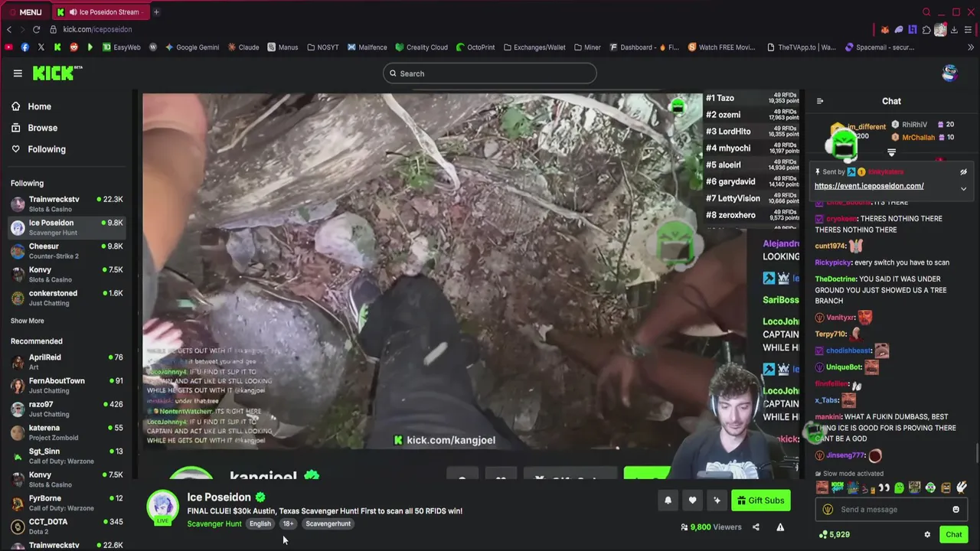The height and width of the screenshot is (551, 980).
Task: Expand the pinned message chevron
Action: pyautogui.click(x=963, y=188)
